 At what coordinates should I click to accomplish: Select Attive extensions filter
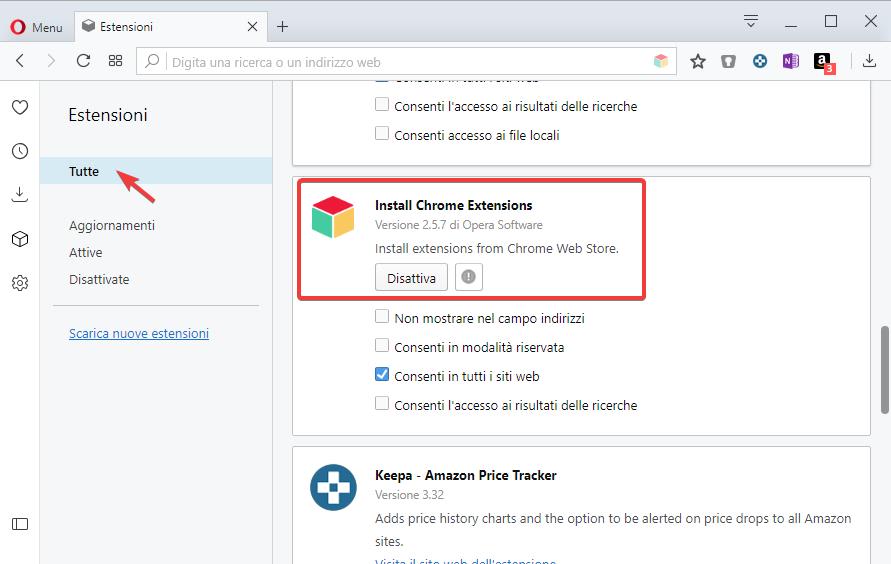click(x=86, y=252)
